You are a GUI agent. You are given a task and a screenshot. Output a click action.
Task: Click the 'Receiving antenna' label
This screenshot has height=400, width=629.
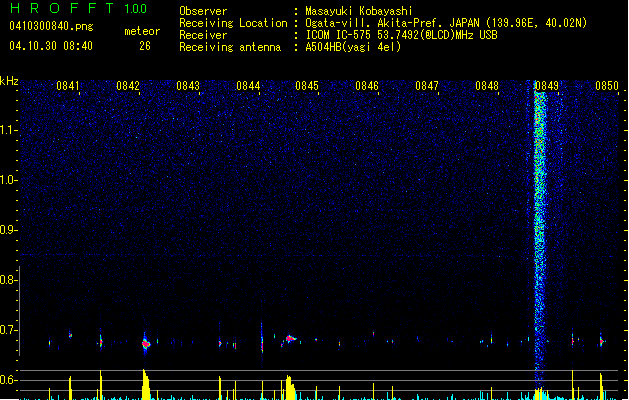(230, 47)
